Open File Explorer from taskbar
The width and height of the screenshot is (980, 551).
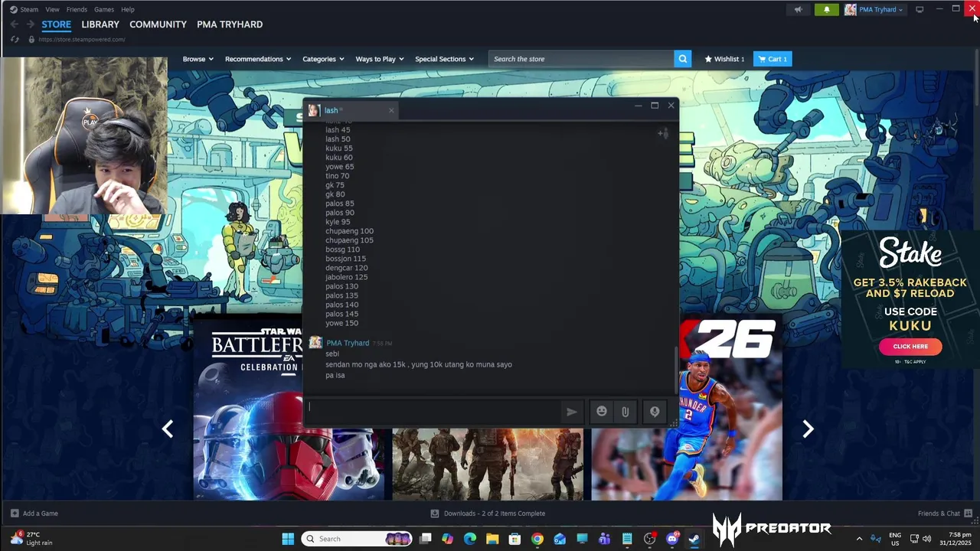coord(492,539)
